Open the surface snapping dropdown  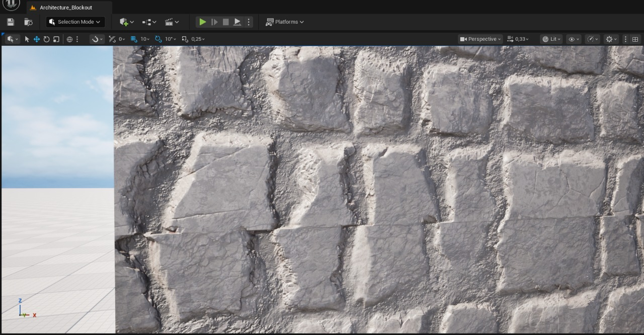pyautogui.click(x=97, y=39)
